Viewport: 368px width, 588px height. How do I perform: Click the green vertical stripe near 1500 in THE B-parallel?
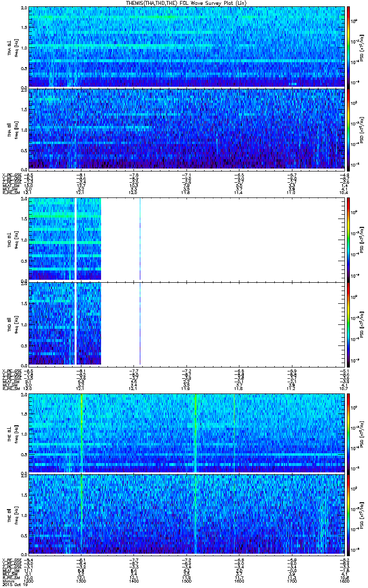click(x=196, y=514)
